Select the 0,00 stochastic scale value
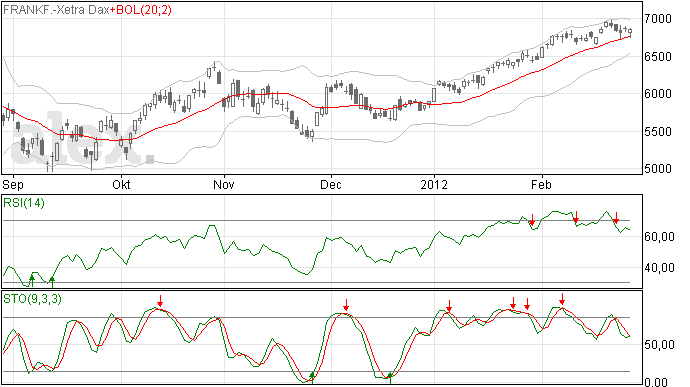 coord(656,382)
